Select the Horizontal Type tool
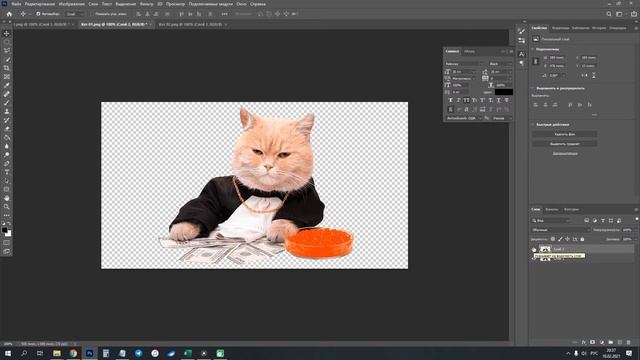This screenshot has width=640, height=360. point(7,172)
